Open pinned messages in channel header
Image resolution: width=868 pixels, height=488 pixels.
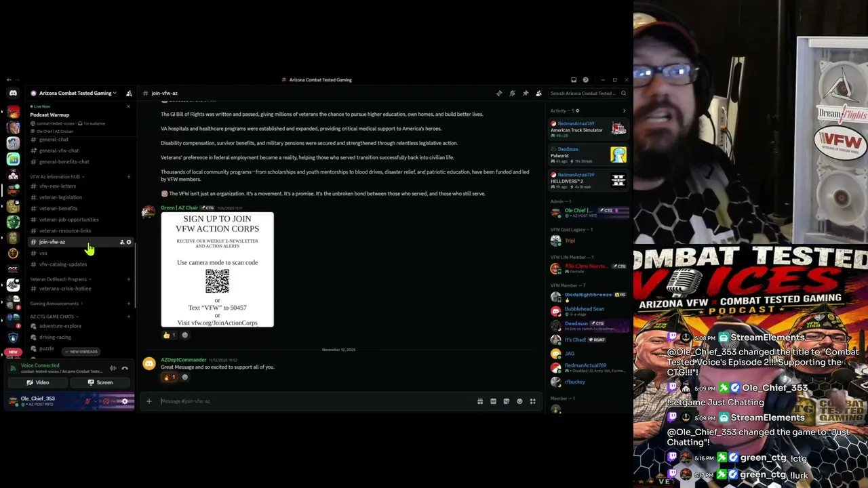coord(526,93)
